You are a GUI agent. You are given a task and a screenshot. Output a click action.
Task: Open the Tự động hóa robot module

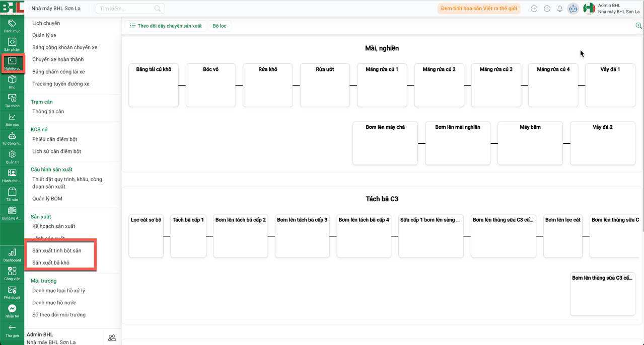click(x=12, y=138)
